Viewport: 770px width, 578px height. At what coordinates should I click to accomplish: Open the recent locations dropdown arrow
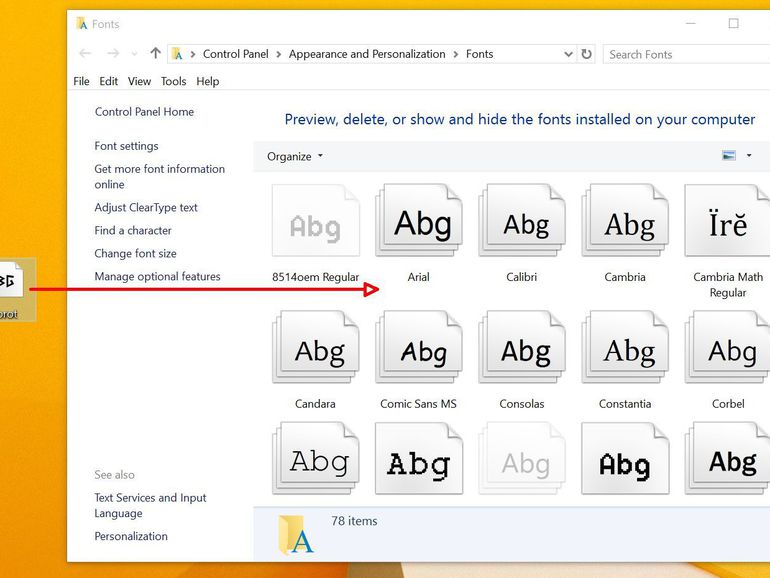coord(134,54)
